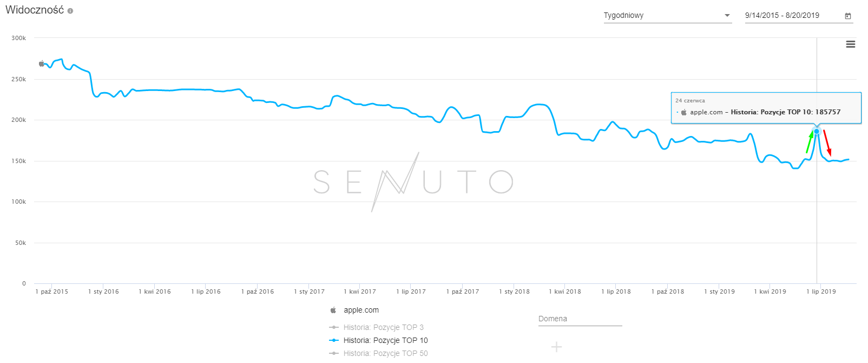The height and width of the screenshot is (363, 868).
Task: Click the info icon beside Widoczność
Action: 70,11
